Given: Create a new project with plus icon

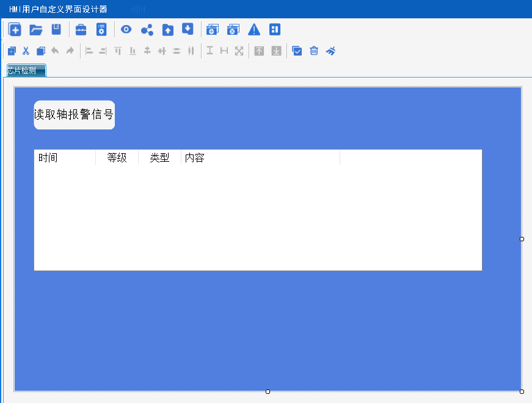Looking at the screenshot, I should 15,29.
